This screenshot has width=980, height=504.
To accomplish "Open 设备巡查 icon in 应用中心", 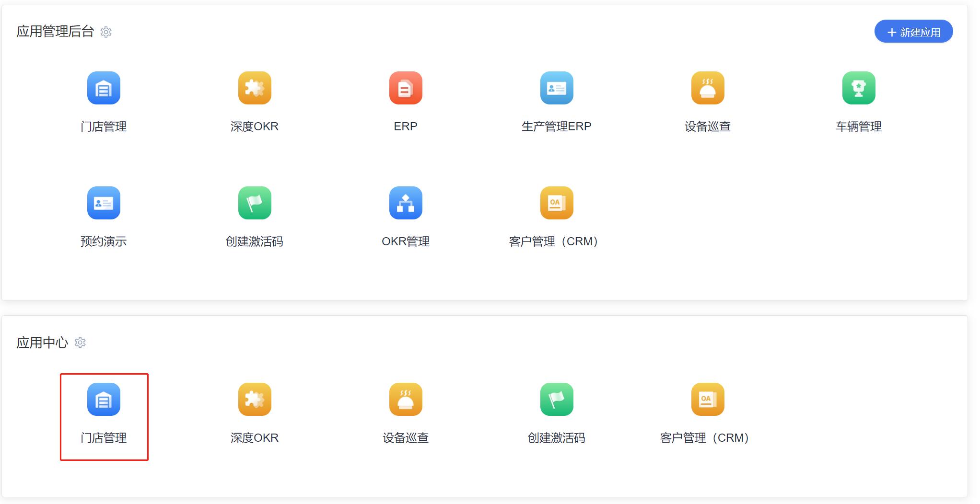I will (x=406, y=399).
